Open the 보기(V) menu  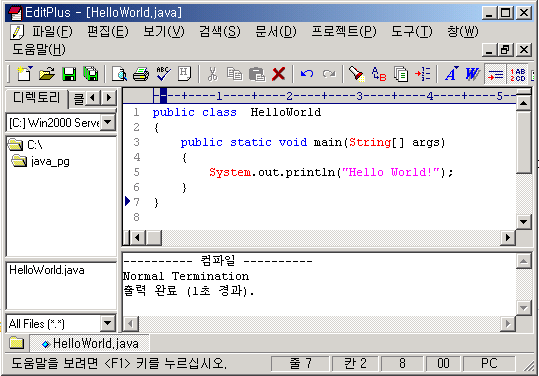164,32
